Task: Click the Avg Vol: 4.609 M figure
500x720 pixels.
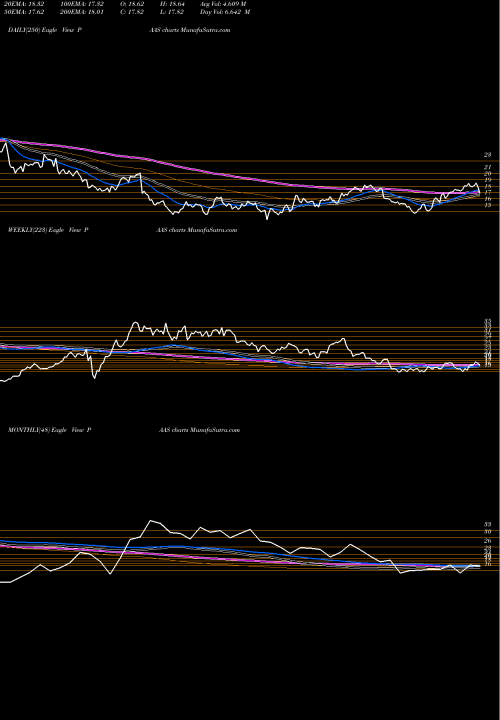Action: click(x=223, y=4)
